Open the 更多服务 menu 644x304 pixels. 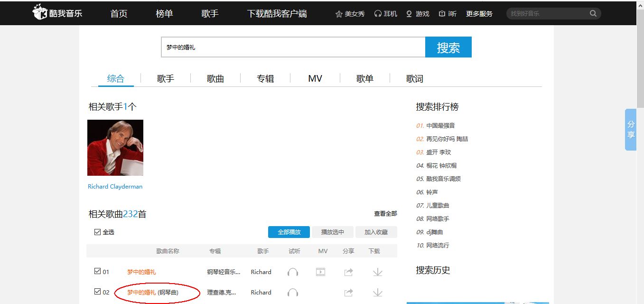pyautogui.click(x=479, y=14)
